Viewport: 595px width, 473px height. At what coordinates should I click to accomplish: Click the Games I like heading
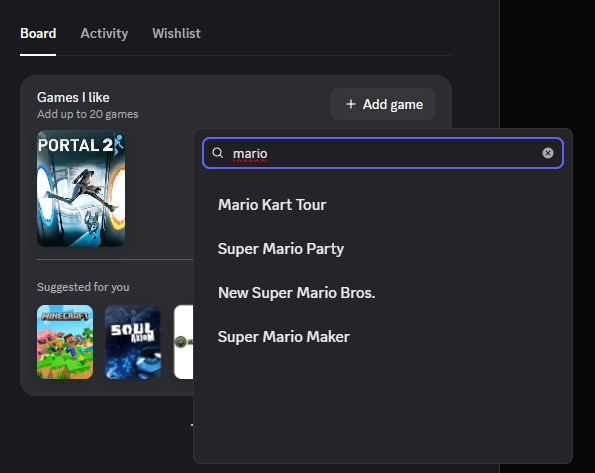[73, 98]
